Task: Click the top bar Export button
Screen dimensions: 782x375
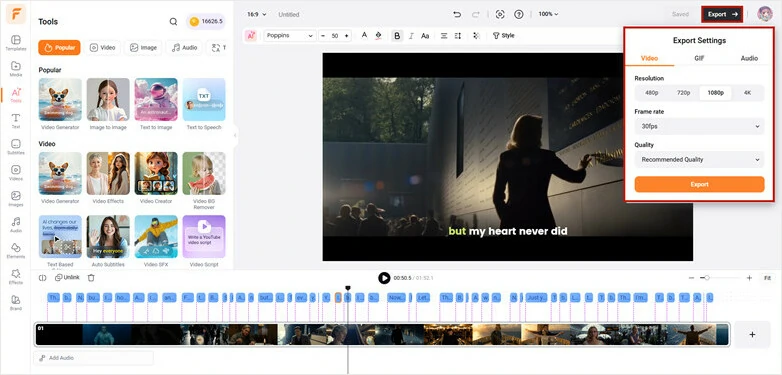Action: [722, 14]
